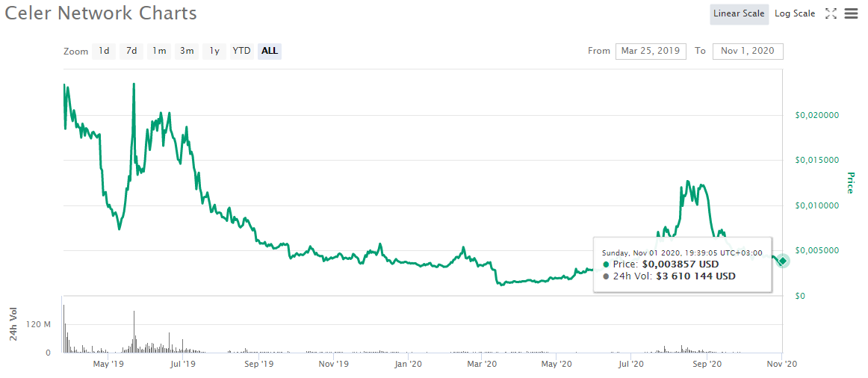Set zoom range to YTD
The image size is (868, 378).
(x=241, y=51)
